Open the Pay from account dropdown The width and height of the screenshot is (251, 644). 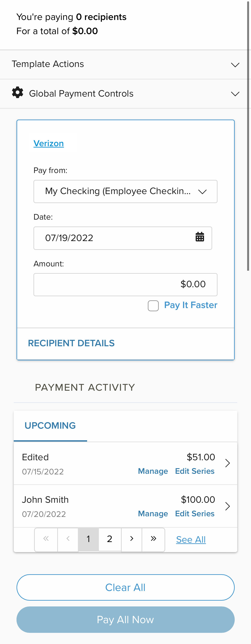tap(125, 191)
